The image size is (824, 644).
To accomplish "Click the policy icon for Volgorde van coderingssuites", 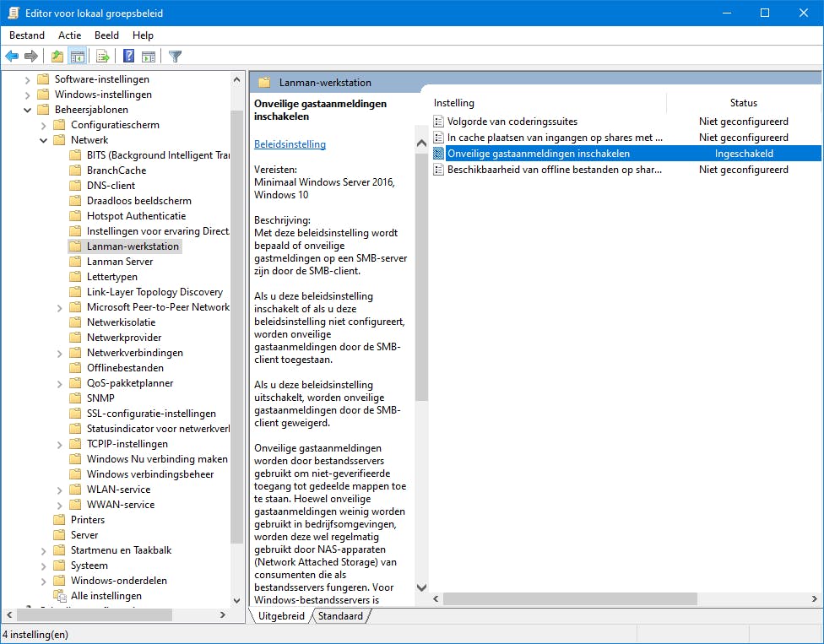I will coord(438,122).
